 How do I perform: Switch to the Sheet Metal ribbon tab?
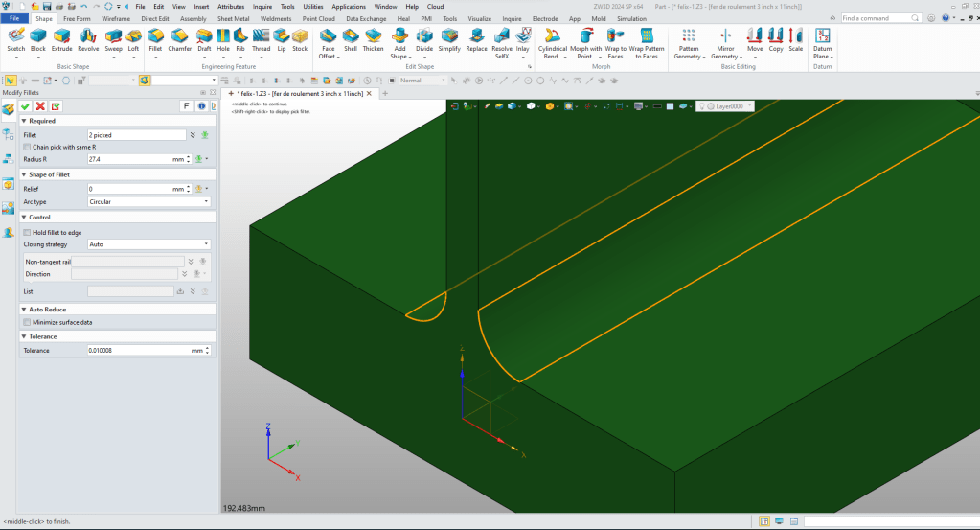[x=232, y=18]
